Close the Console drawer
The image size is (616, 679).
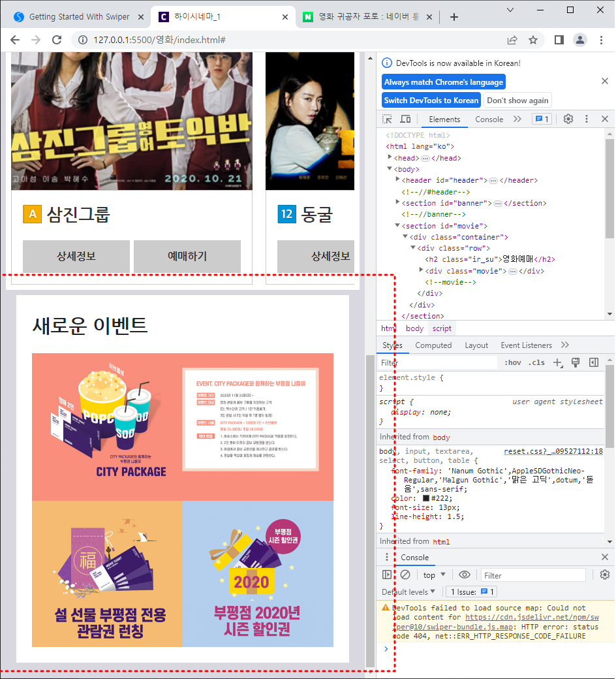tap(605, 557)
